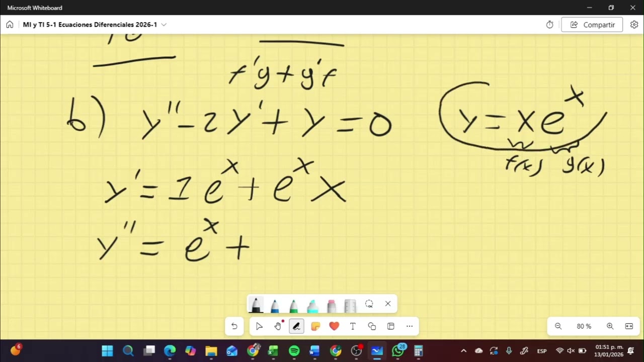Open the Calculator app on the taskbar
This screenshot has height=362, width=644.
tap(419, 351)
